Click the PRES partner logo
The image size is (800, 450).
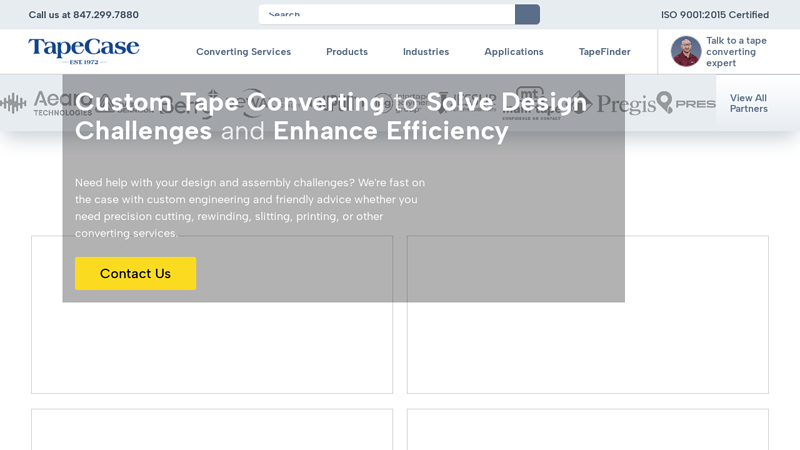tap(686, 103)
